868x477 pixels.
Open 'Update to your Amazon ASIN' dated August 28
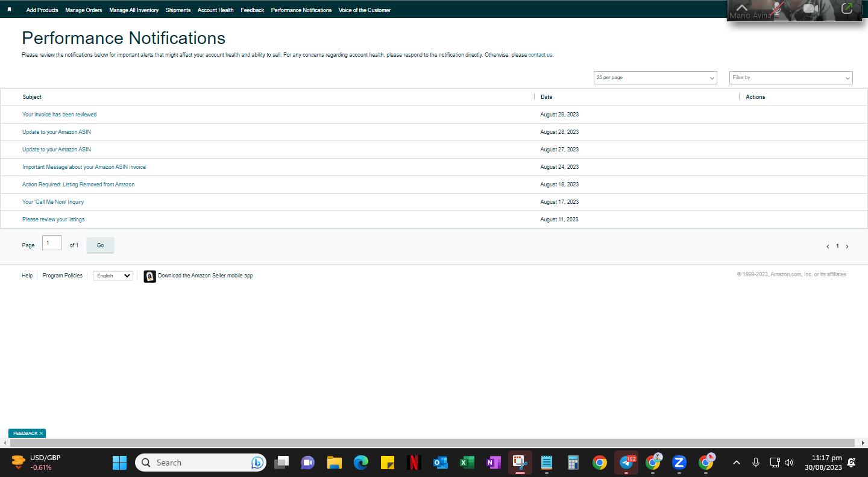click(57, 132)
